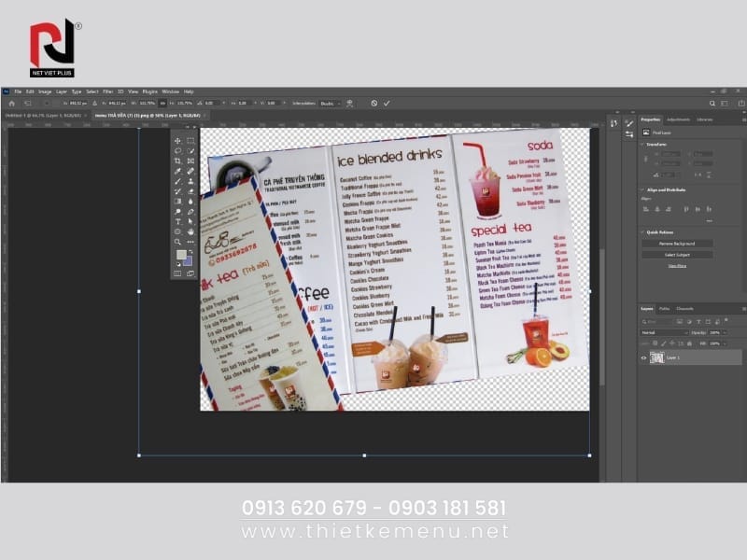This screenshot has width=747, height=560.
Task: Open the blend mode dropdown showing Normal
Action: (x=665, y=332)
